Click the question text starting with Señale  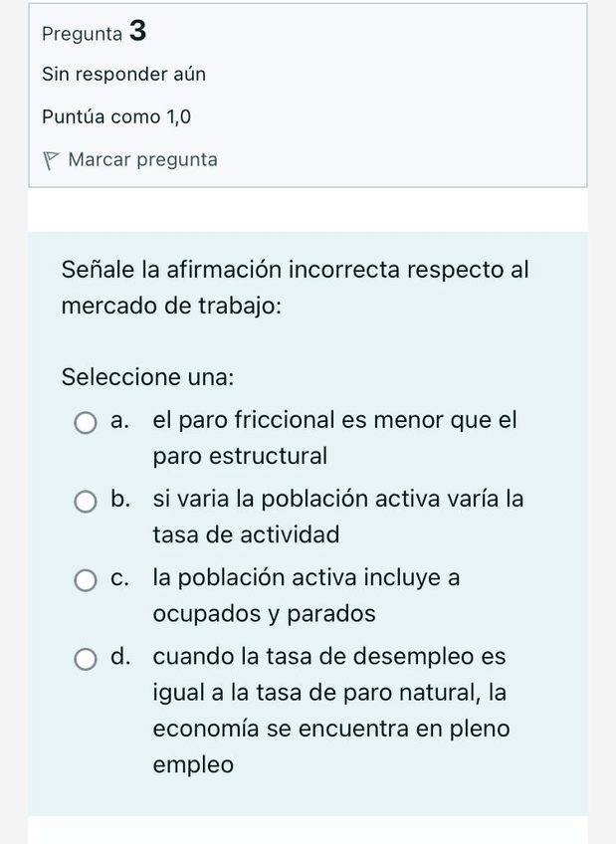[295, 287]
